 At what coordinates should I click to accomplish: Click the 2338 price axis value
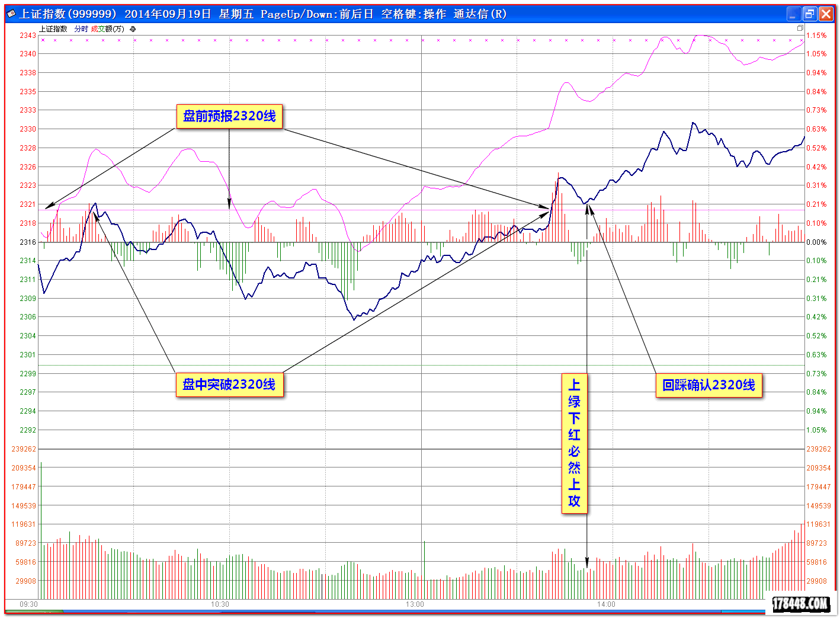tap(28, 73)
